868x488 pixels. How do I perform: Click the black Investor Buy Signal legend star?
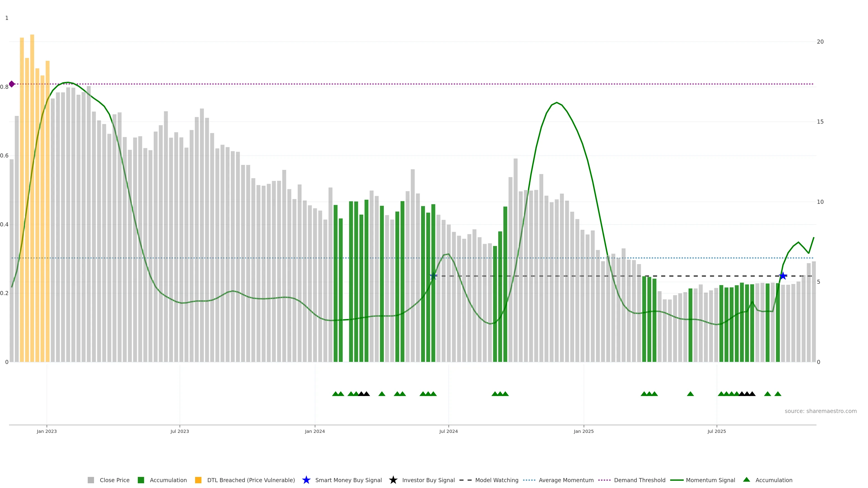click(393, 480)
